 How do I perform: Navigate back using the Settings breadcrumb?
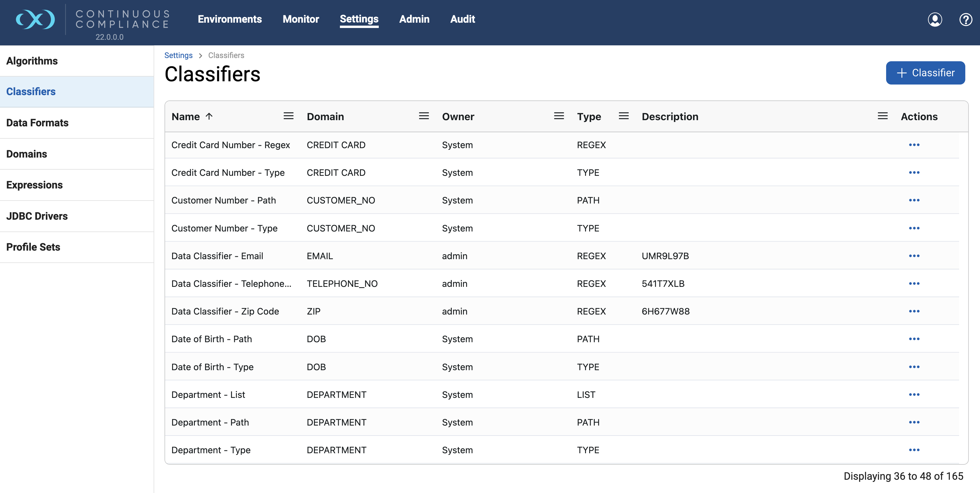click(178, 55)
